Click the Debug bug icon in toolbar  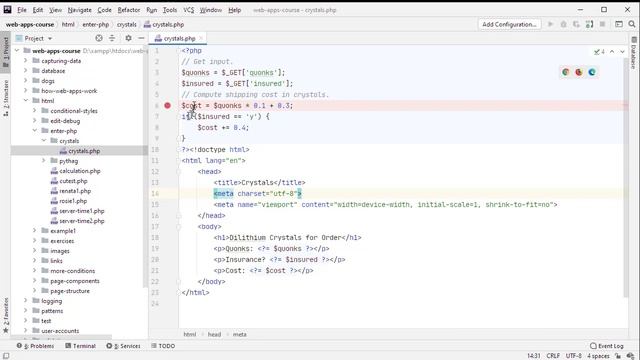563,24
